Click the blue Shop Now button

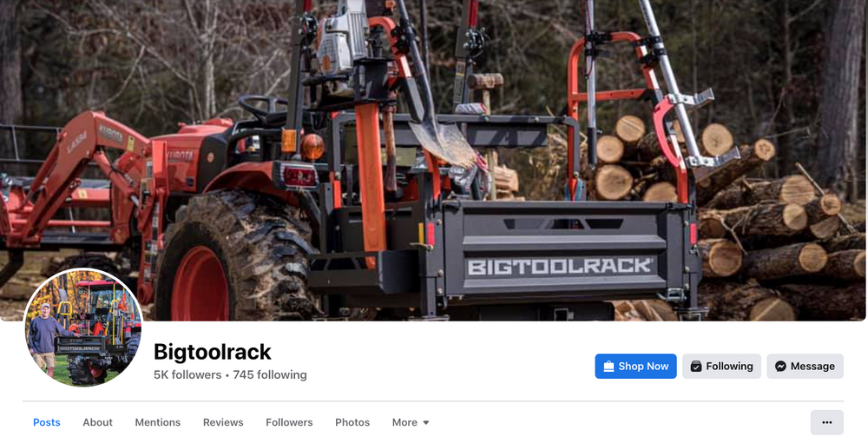[635, 366]
